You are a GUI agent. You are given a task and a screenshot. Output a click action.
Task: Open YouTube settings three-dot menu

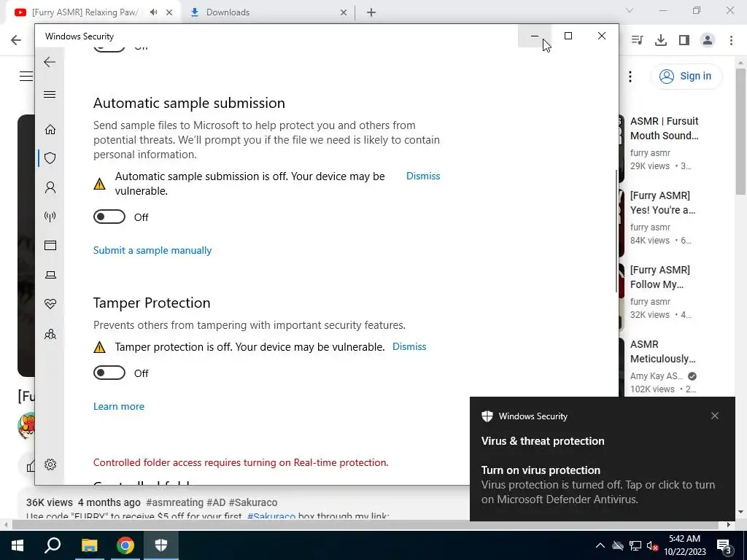click(x=630, y=76)
